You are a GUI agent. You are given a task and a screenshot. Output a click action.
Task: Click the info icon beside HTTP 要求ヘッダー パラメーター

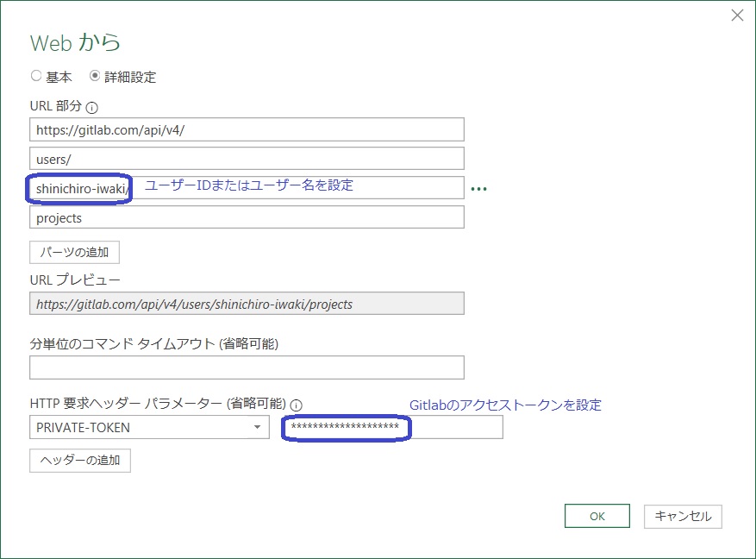click(297, 405)
